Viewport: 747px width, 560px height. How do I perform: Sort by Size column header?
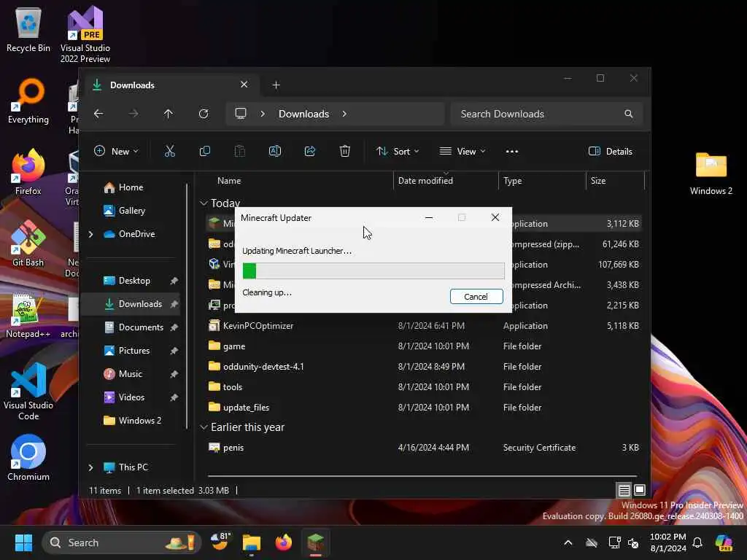[x=615, y=181]
